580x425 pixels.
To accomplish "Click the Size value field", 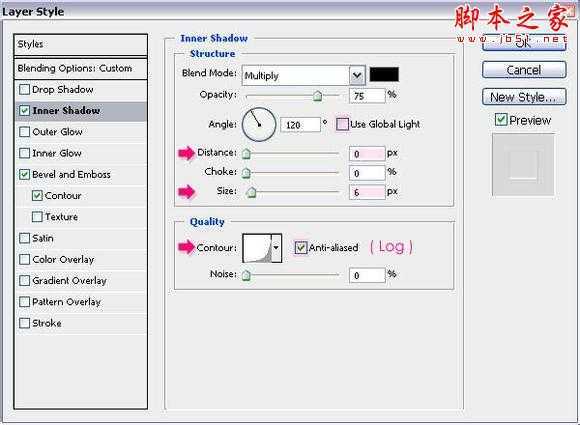I will coord(367,192).
